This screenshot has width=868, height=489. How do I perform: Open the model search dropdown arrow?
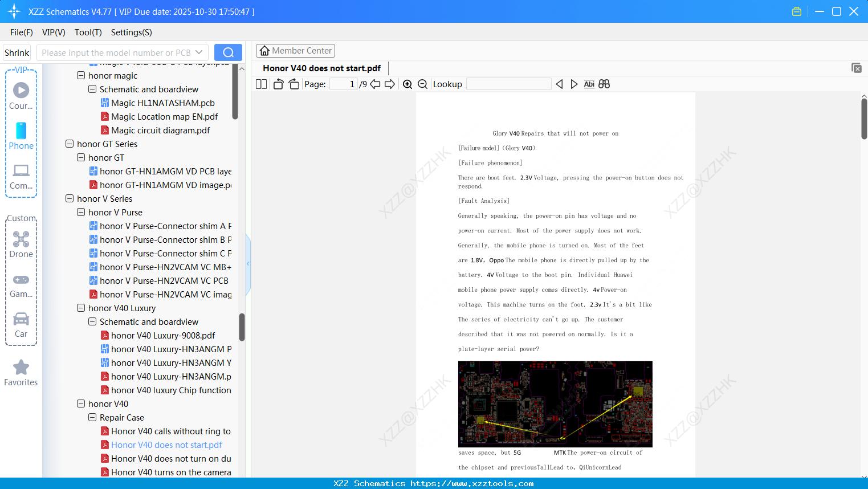pos(199,52)
